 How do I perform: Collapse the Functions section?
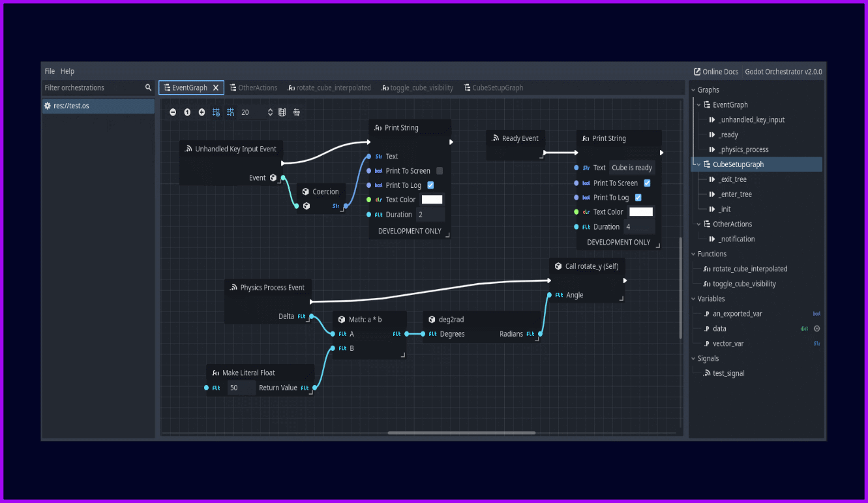tap(693, 254)
